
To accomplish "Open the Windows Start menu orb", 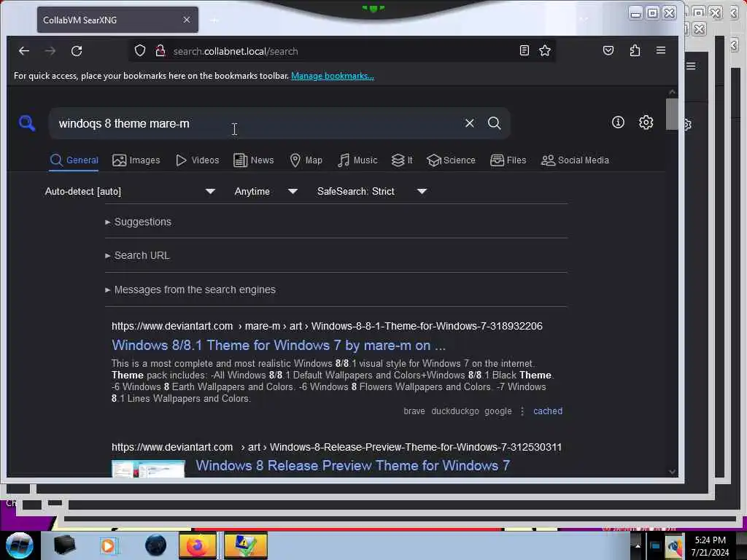I will [19, 545].
